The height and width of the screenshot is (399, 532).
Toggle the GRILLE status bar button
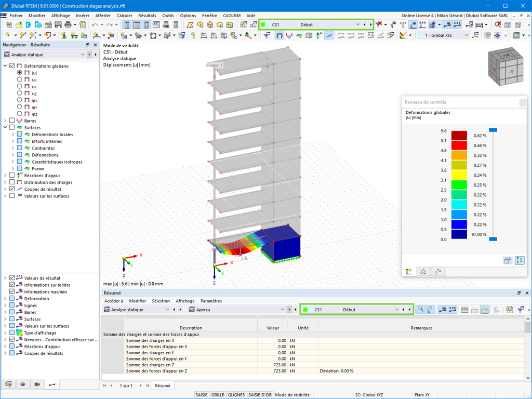coord(218,395)
